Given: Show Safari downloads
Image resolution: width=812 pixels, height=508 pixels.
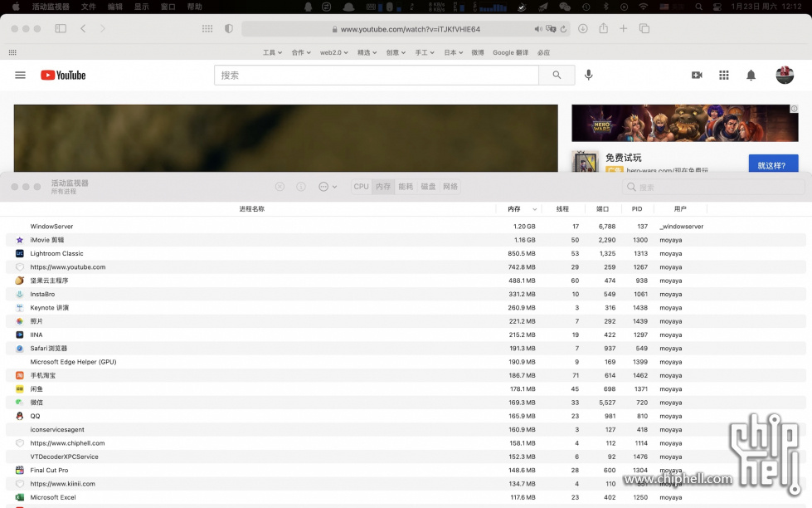Looking at the screenshot, I should 583,28.
